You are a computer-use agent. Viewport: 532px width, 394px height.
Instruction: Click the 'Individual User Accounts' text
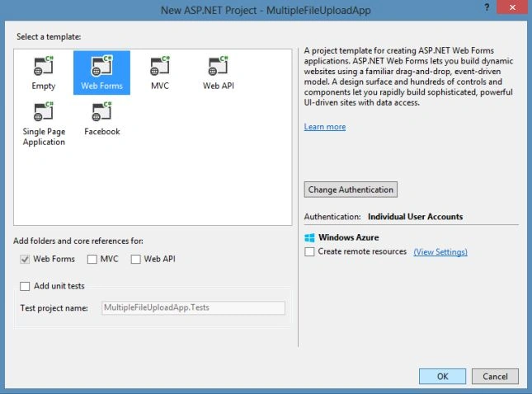415,217
